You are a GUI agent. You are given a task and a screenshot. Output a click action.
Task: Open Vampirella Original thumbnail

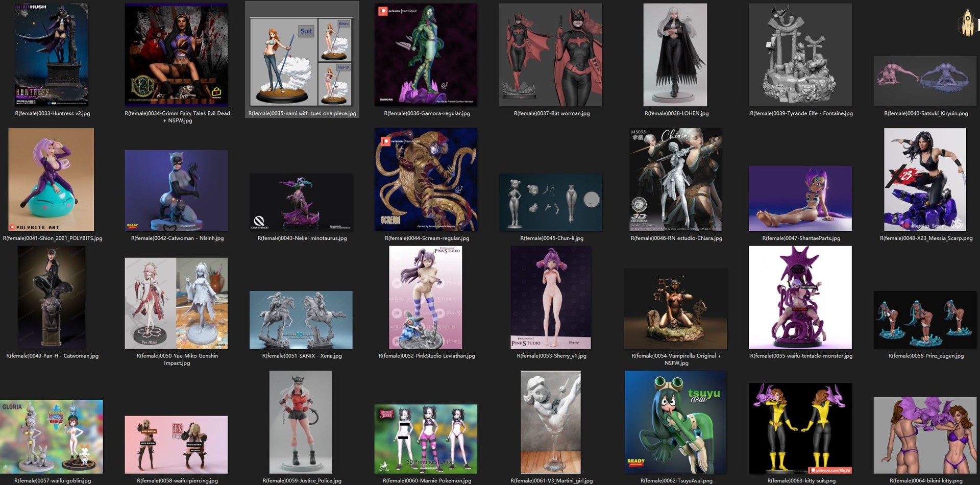(x=675, y=309)
